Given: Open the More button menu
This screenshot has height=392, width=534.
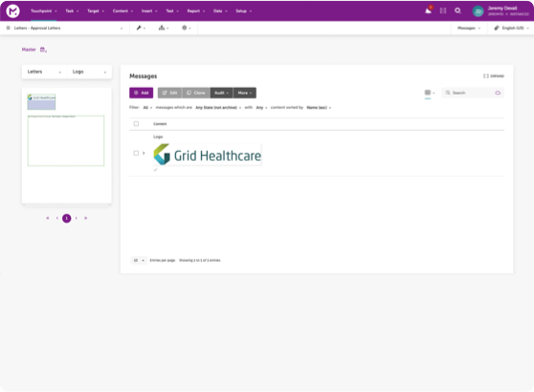Looking at the screenshot, I should pyautogui.click(x=245, y=93).
